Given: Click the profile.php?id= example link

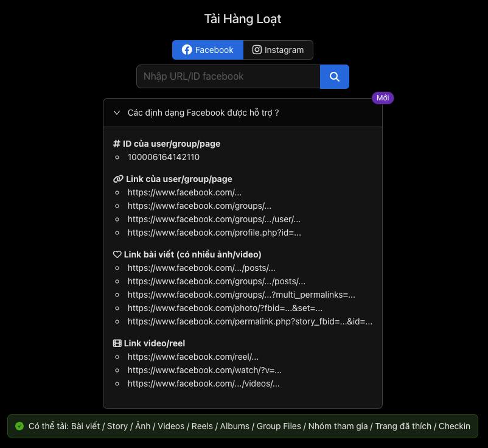Looking at the screenshot, I should click(x=214, y=233).
